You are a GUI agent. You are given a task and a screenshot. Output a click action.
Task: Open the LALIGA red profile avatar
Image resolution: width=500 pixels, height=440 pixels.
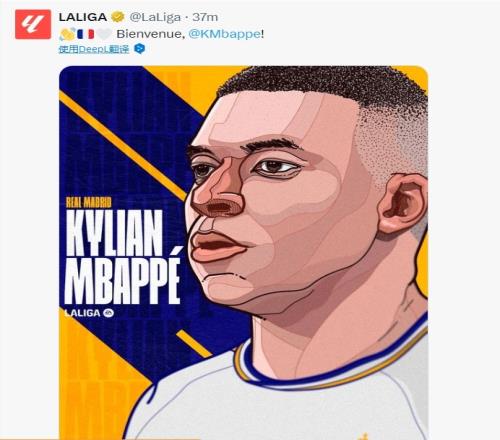click(x=33, y=24)
